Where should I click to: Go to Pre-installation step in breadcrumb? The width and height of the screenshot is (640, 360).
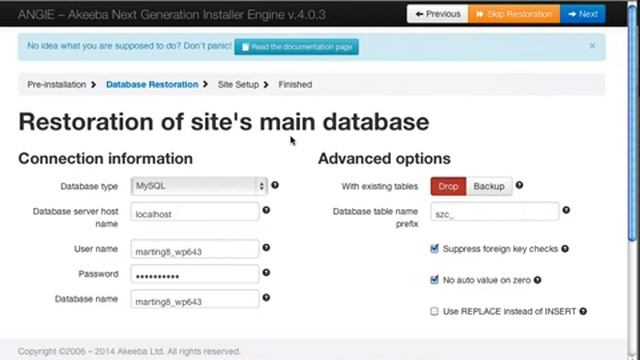pos(57,84)
